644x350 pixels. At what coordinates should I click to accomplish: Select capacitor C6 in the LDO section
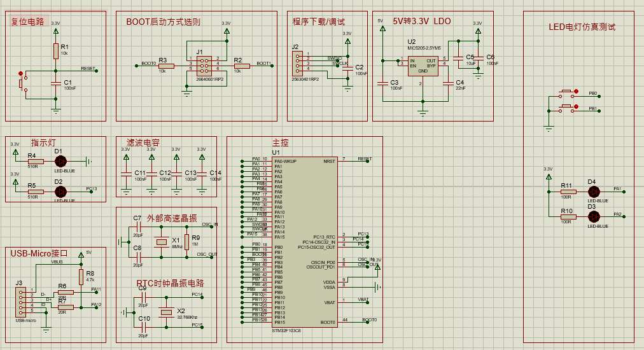pyautogui.click(x=478, y=59)
